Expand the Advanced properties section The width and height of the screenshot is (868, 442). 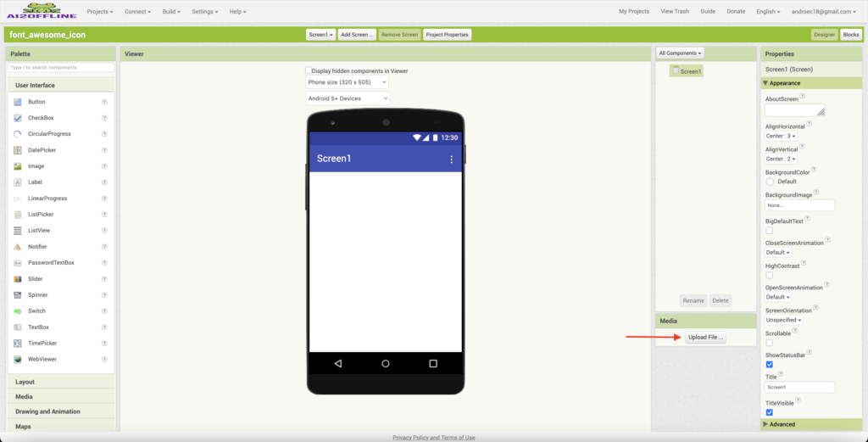[811, 424]
